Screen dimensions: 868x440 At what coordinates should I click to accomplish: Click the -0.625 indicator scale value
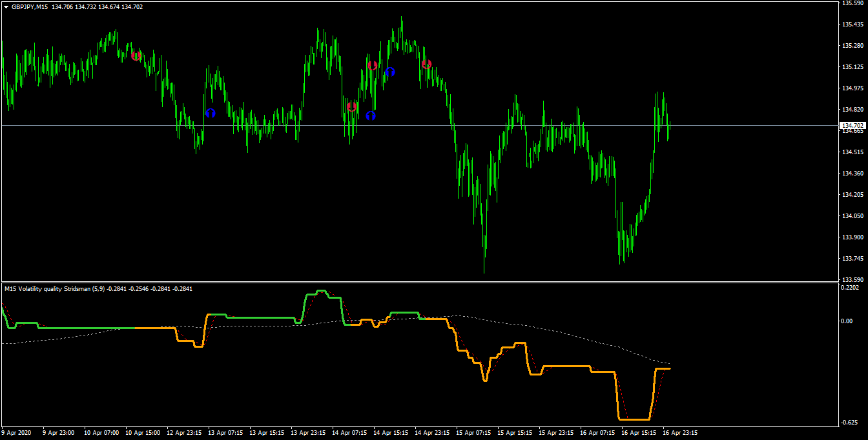851,423
